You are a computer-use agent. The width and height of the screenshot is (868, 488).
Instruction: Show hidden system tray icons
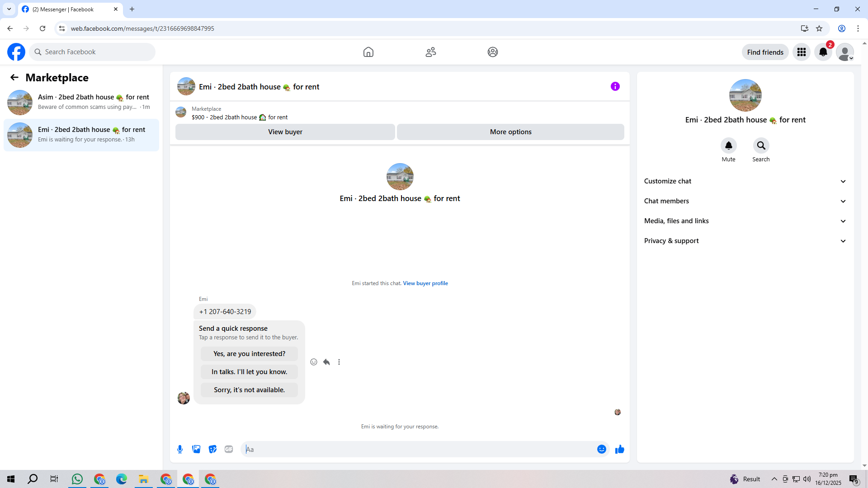pos(774,479)
